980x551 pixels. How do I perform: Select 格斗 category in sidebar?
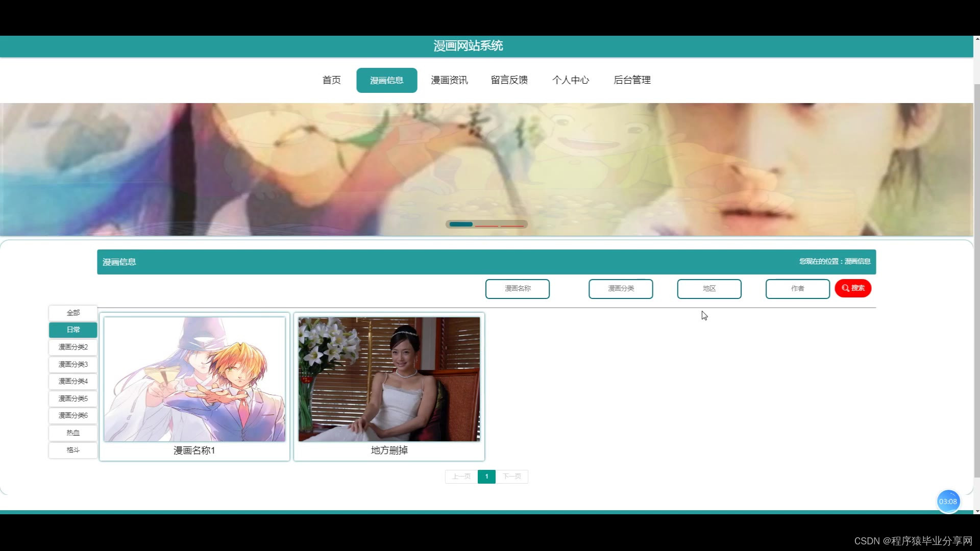tap(73, 450)
